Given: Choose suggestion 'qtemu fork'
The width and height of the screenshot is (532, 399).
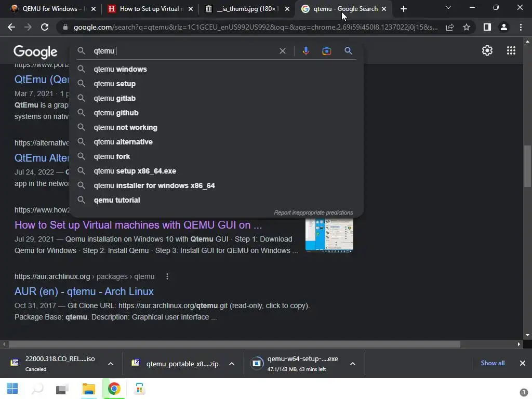Looking at the screenshot, I should pyautogui.click(x=216, y=157).
